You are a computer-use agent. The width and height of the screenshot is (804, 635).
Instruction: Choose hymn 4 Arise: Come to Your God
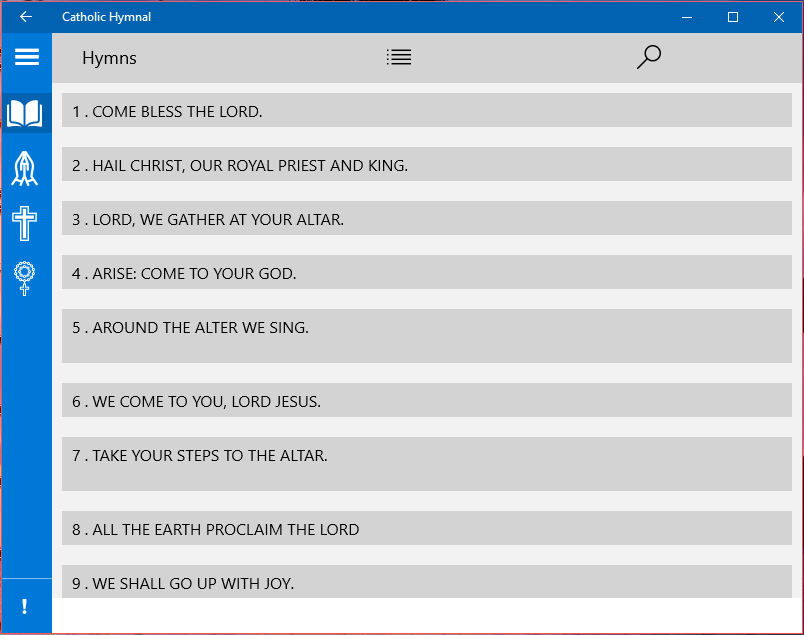pyautogui.click(x=427, y=273)
